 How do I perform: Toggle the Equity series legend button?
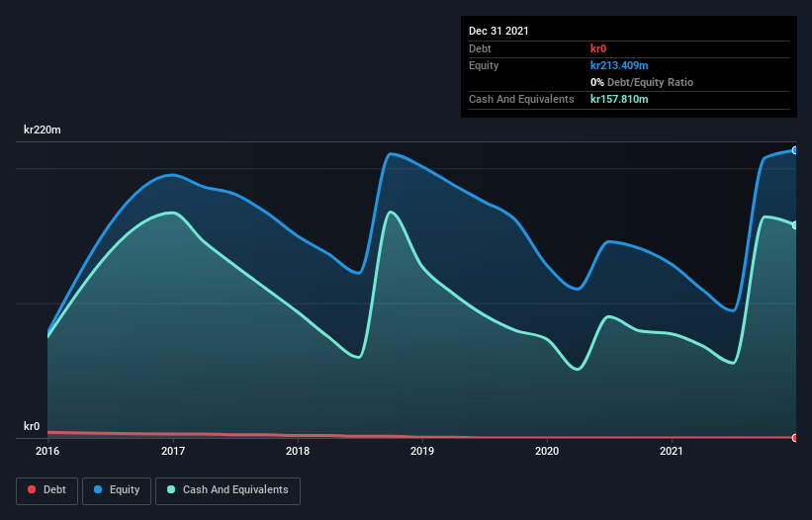click(117, 490)
